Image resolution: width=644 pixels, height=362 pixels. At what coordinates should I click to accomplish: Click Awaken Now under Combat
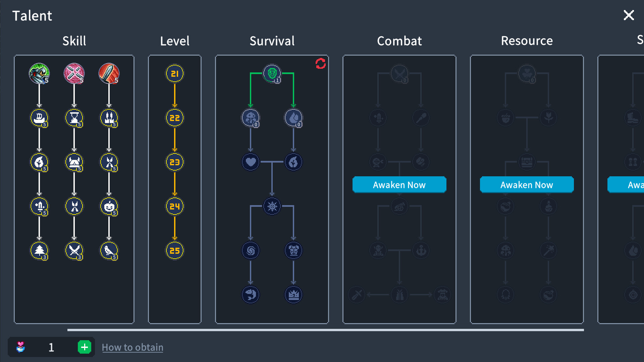399,185
